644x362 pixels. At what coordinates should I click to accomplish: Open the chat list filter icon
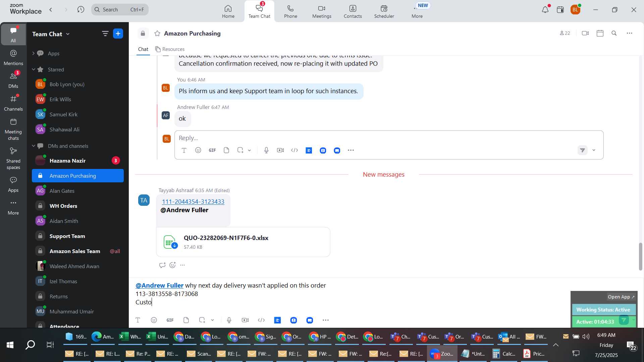(105, 34)
